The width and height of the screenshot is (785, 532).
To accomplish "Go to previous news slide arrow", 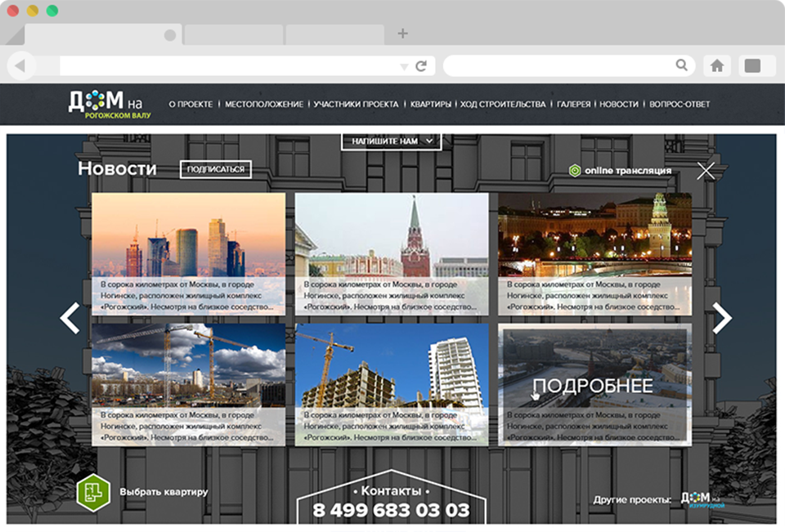I will 70,318.
